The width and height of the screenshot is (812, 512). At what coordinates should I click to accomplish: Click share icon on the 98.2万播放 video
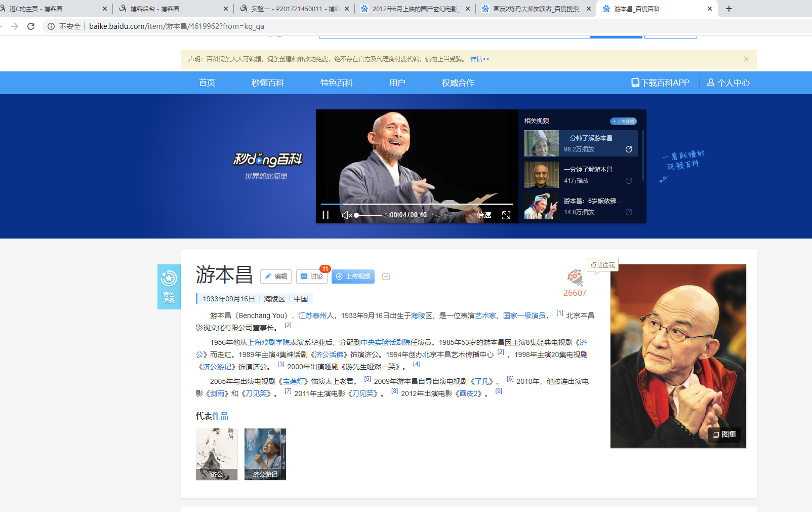click(629, 149)
